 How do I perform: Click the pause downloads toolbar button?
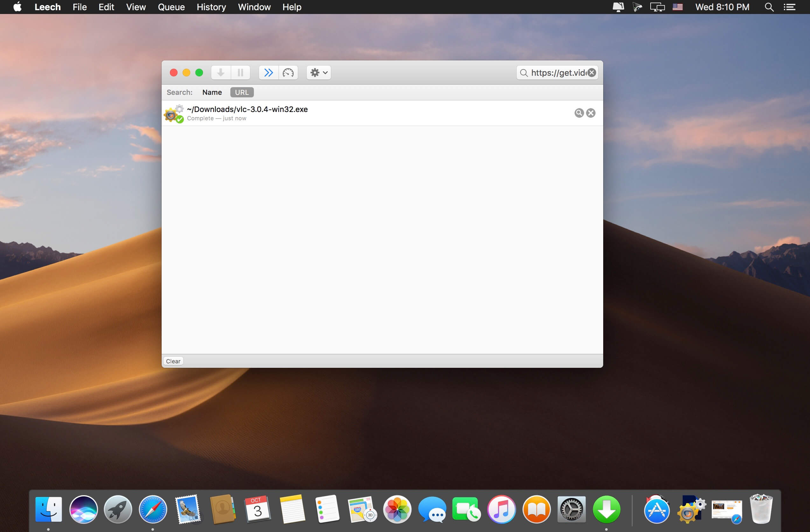coord(240,73)
